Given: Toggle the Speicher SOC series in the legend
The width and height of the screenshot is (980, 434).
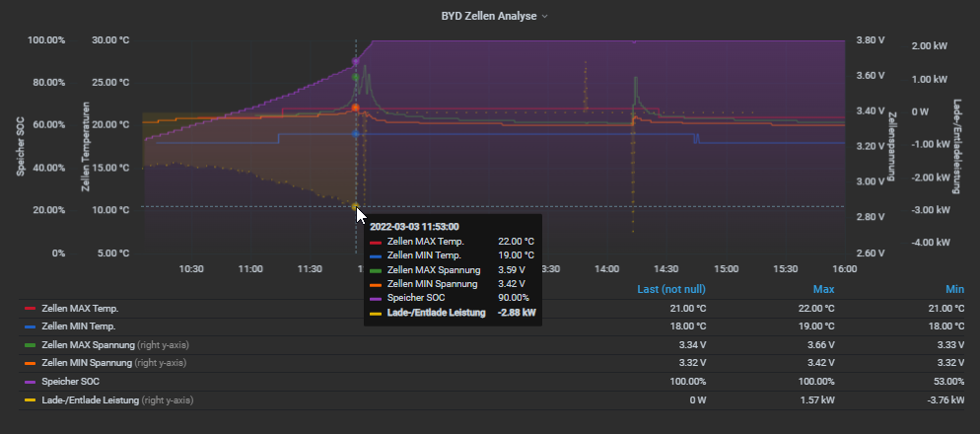Looking at the screenshot, I should pos(71,382).
